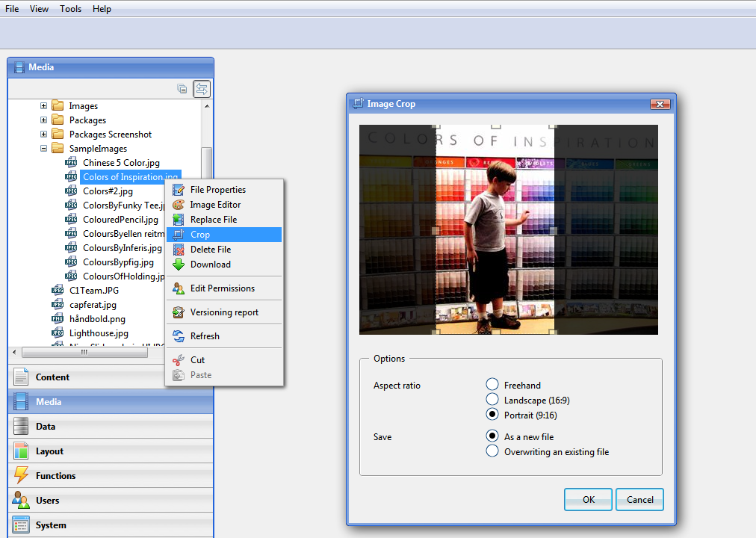Click the Image Editor palette icon
Image resolution: width=756 pixels, height=538 pixels.
tap(178, 205)
